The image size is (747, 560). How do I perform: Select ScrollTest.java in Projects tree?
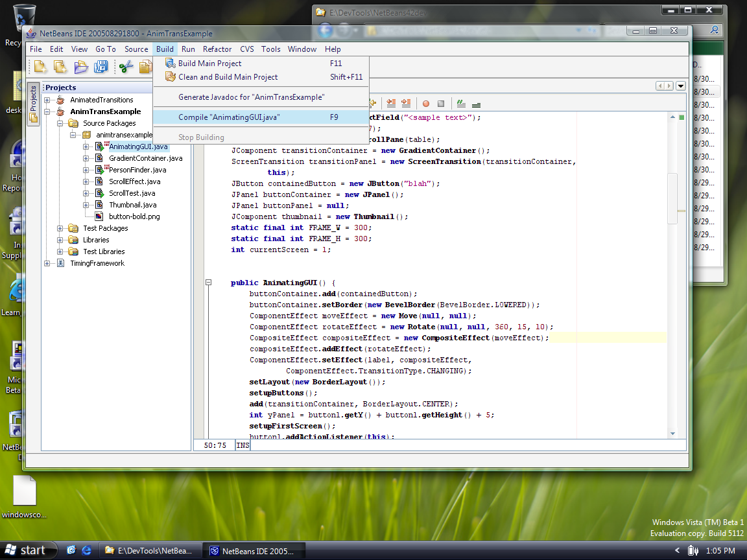pos(132,193)
